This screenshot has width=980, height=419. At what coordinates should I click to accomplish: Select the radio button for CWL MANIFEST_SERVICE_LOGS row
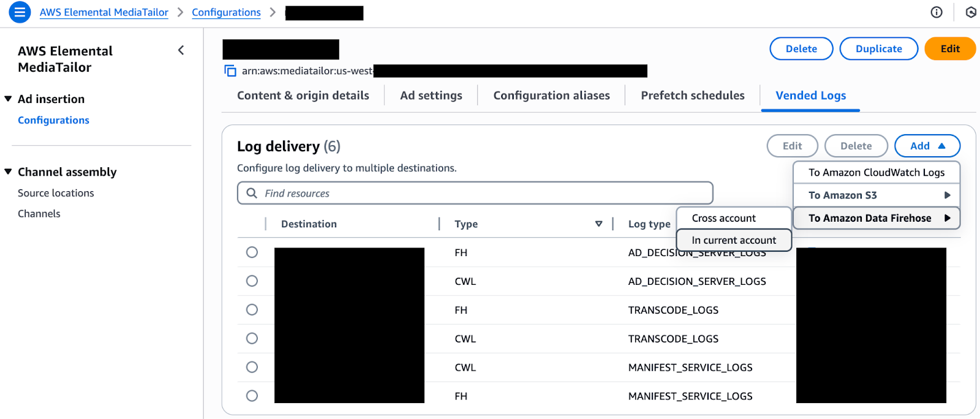(x=252, y=368)
